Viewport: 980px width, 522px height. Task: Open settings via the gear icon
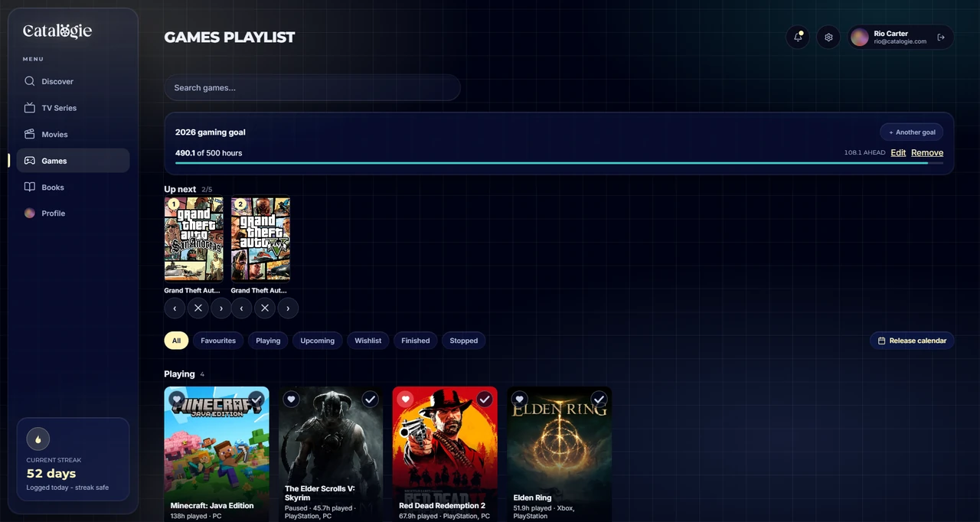coord(828,37)
